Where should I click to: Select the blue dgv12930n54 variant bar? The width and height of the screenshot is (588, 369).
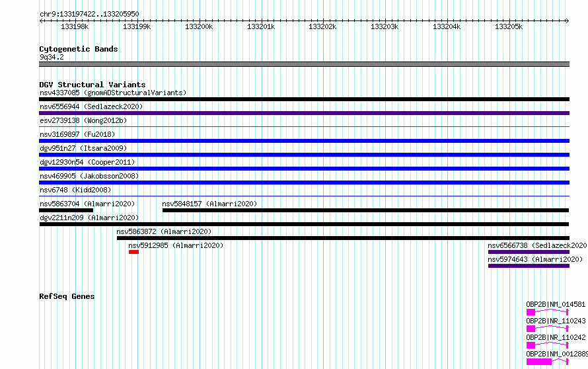coord(304,169)
